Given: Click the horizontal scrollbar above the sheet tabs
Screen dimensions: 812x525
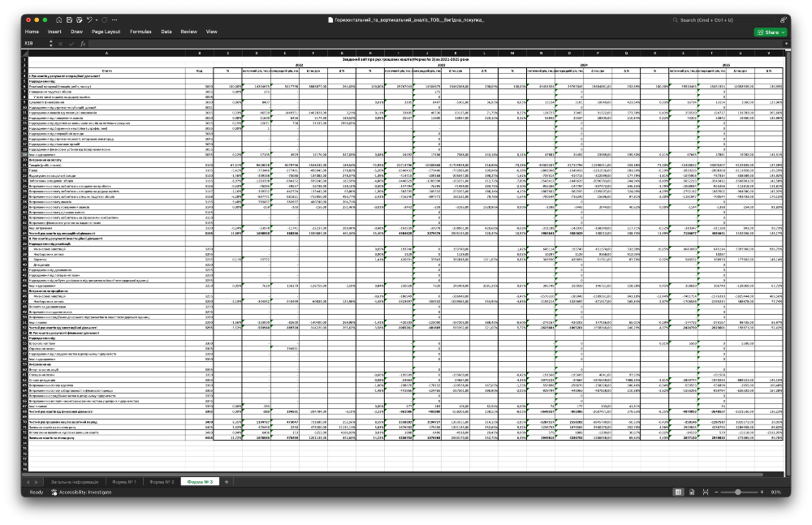Looking at the screenshot, I should click(x=394, y=474).
